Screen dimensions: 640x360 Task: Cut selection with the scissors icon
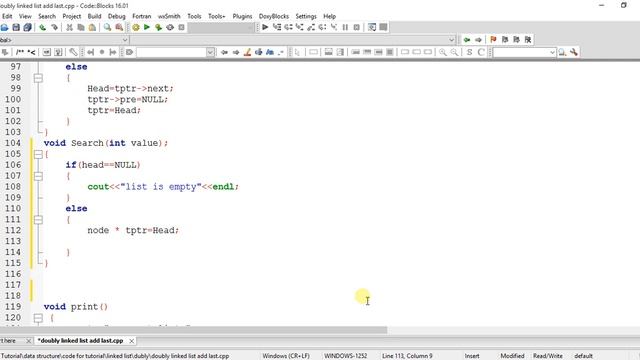[x=69, y=27]
